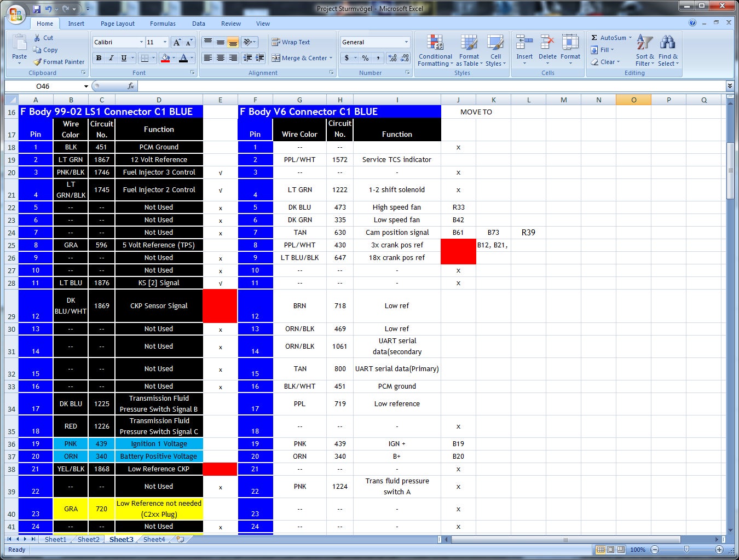Decrease indent of cell contents
The height and width of the screenshot is (560, 739).
[247, 58]
